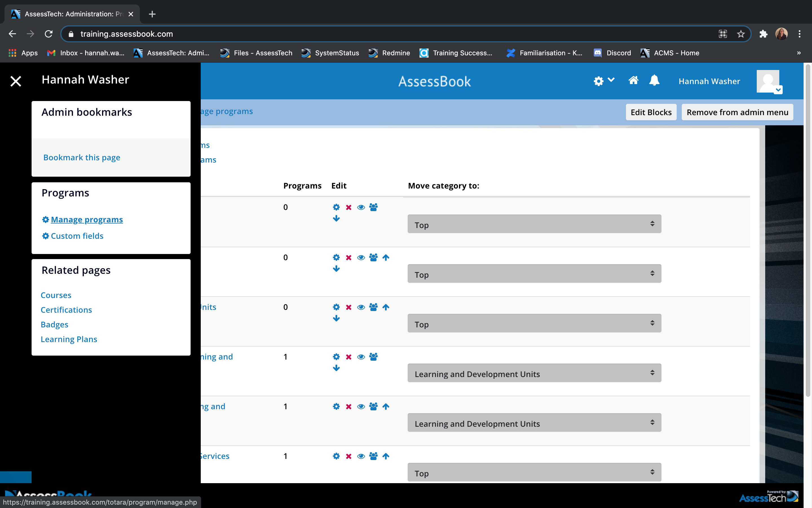Open Learning Plans related page
This screenshot has height=508, width=812.
69,339
